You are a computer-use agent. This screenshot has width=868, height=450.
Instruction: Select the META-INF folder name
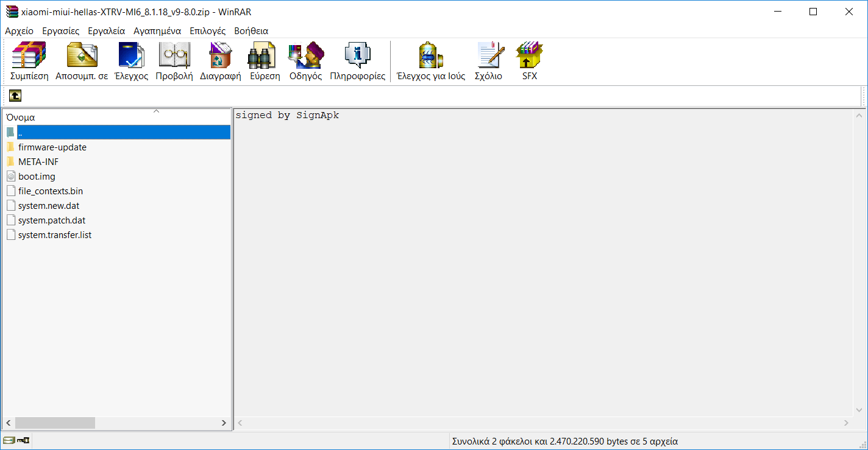38,162
